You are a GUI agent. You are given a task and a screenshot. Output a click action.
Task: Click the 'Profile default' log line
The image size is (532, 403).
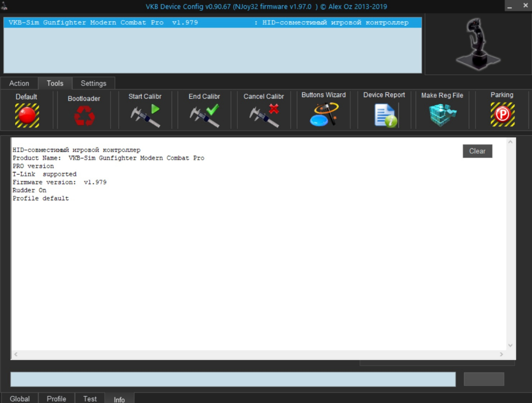pos(41,198)
